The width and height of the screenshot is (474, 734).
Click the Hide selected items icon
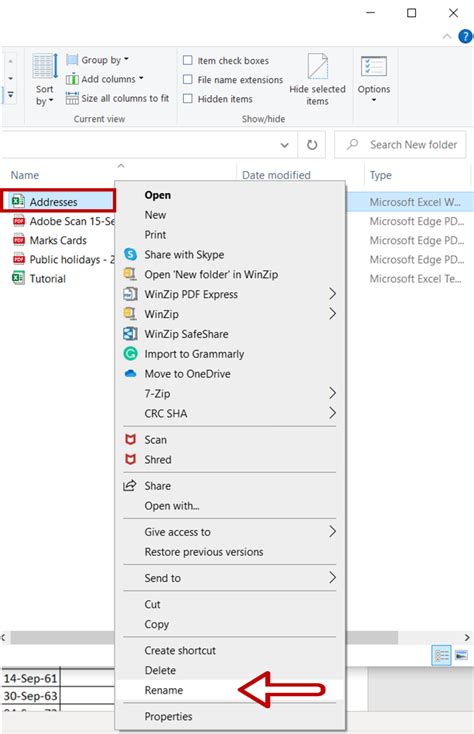(317, 66)
